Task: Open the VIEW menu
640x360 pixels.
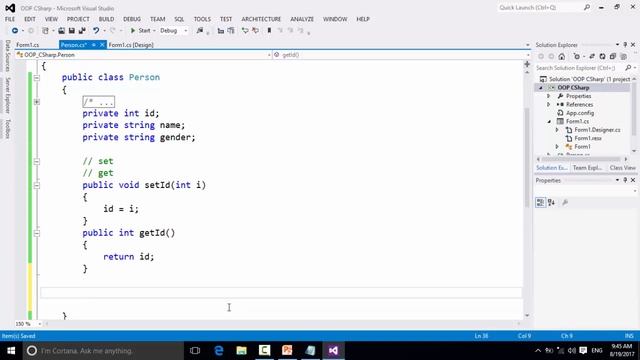Action: pyautogui.click(x=51, y=19)
